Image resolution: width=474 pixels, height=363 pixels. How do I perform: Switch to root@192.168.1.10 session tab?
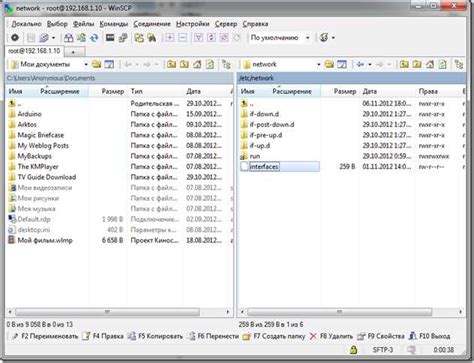tap(34, 51)
